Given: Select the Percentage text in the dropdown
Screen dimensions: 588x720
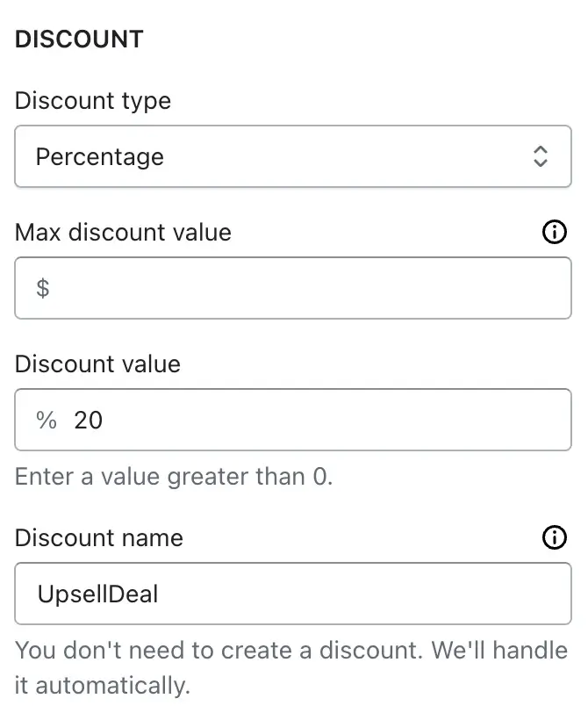Looking at the screenshot, I should coord(99,157).
